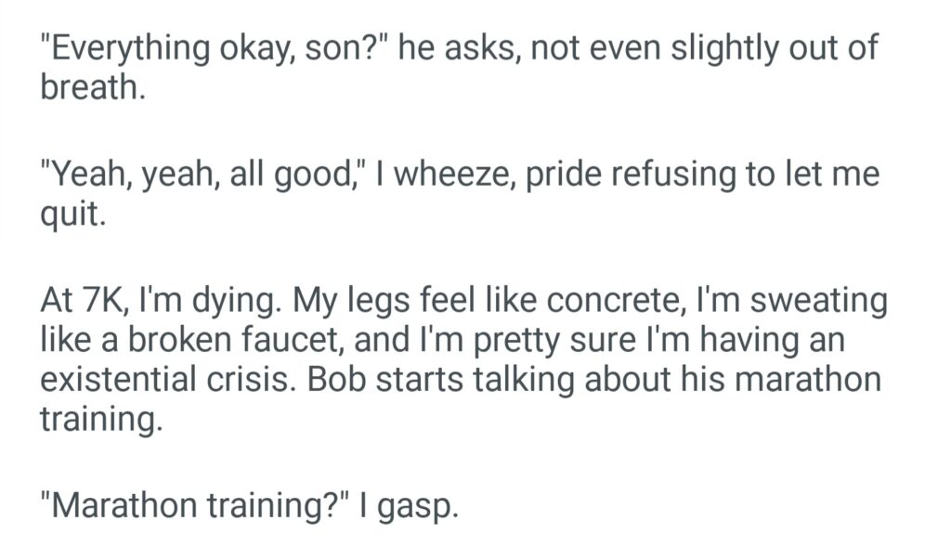Click the word "breath." ending the first paragraph
Screen dimensions: 951x560
point(93,86)
